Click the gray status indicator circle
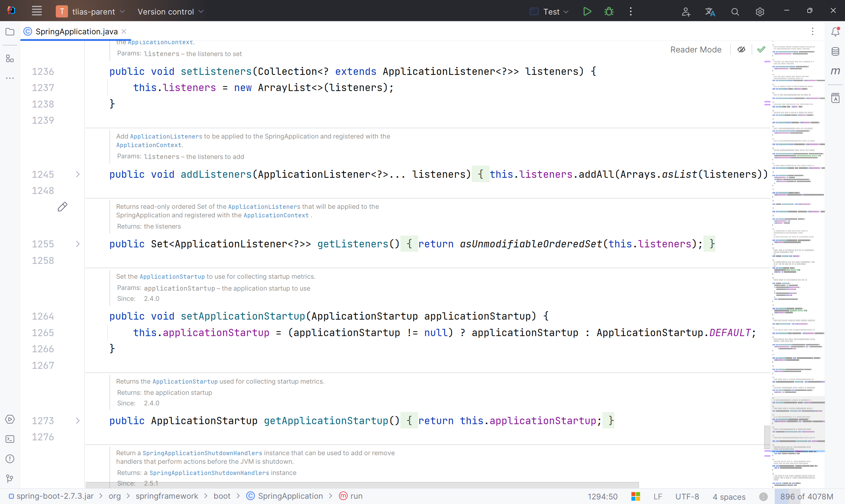Viewport: 845px width, 504px height. coord(763,496)
